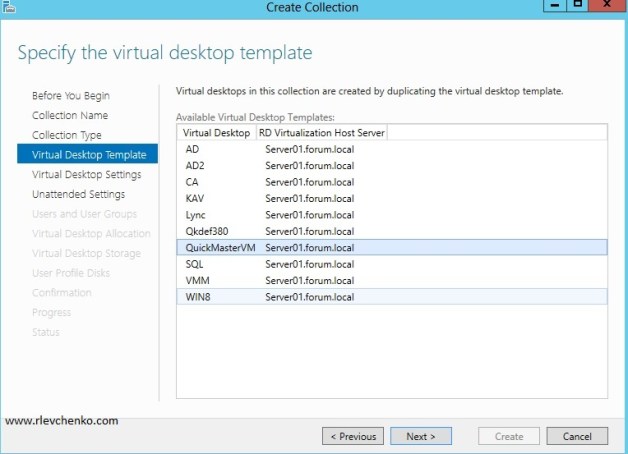The image size is (628, 454).
Task: Open the Virtual Desktop Settings step
Action: [87, 175]
